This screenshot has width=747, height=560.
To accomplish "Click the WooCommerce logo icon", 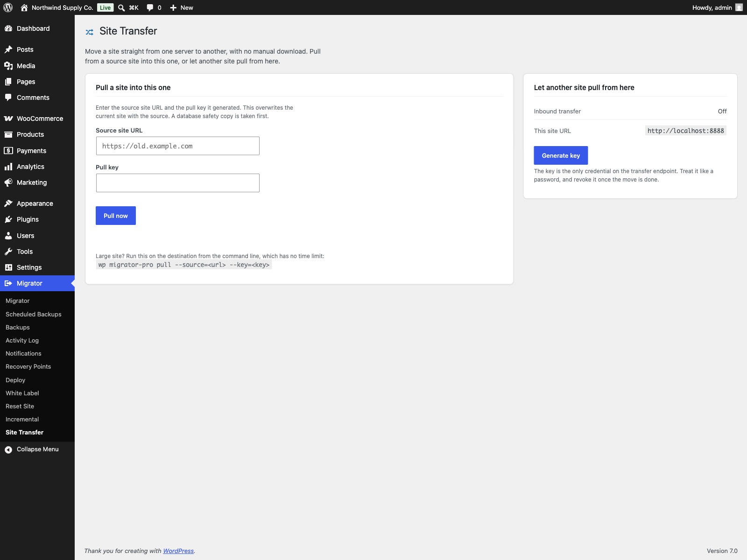I will pos(8,119).
